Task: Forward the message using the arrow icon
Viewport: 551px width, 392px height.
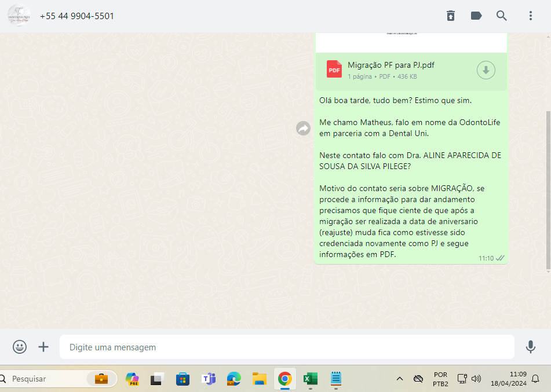Action: pyautogui.click(x=303, y=128)
